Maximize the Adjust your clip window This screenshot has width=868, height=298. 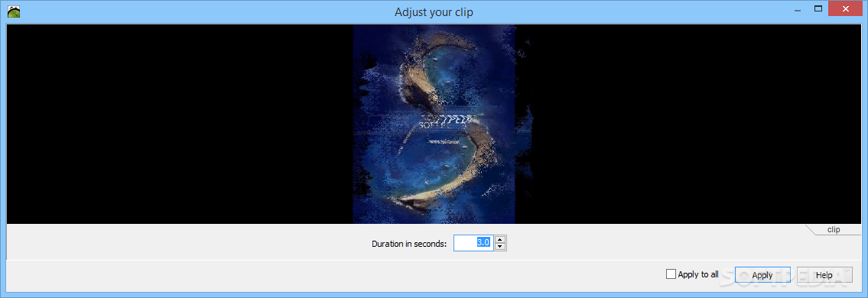click(x=818, y=8)
